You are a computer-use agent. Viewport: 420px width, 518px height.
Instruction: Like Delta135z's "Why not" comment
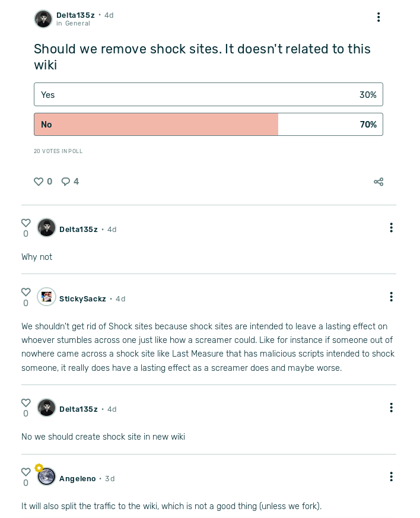coord(26,223)
